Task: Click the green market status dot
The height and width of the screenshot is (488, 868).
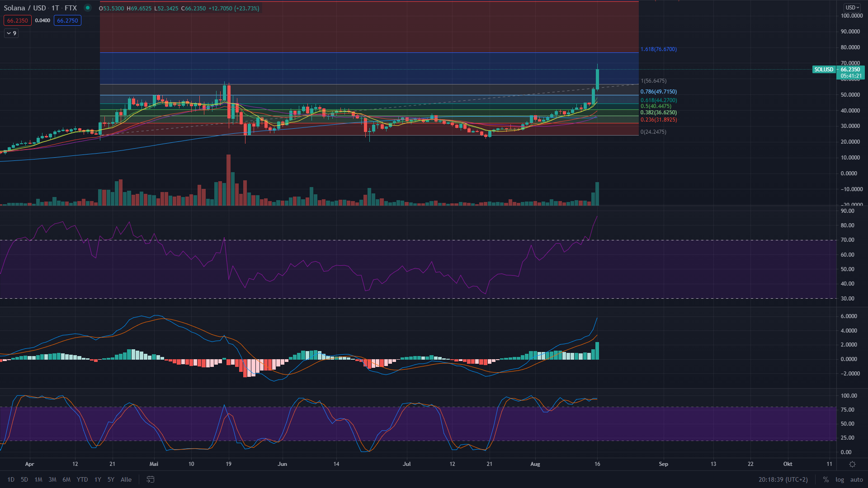Action: [x=88, y=8]
